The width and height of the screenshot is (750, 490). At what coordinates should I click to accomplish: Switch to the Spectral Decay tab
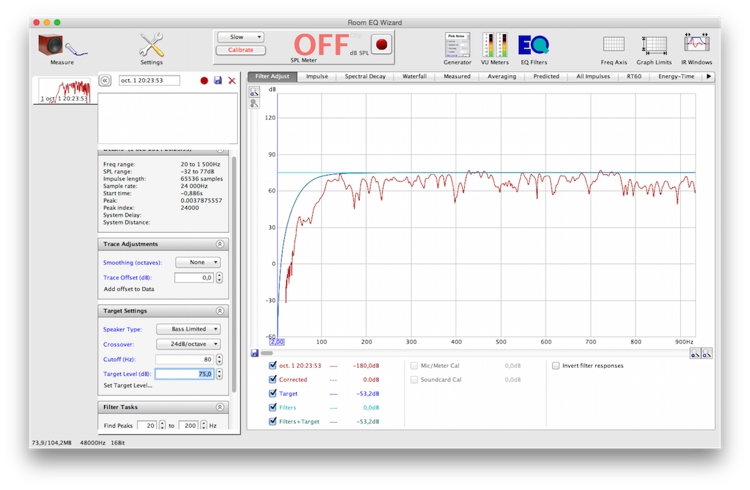365,76
